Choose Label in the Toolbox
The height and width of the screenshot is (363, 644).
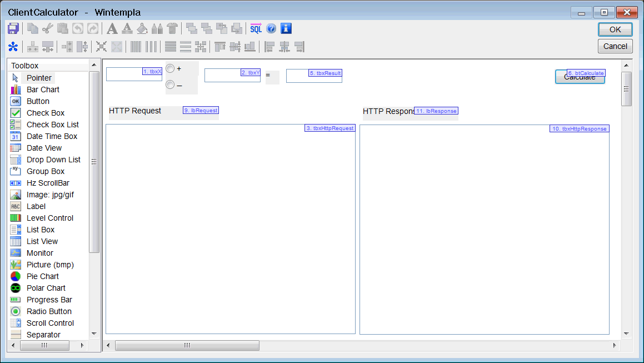[36, 206]
